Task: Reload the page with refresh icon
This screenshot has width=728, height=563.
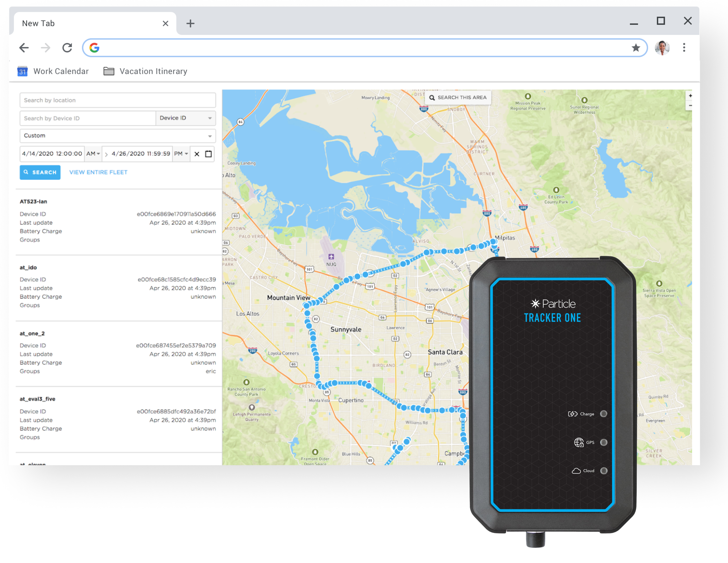Action: click(67, 48)
